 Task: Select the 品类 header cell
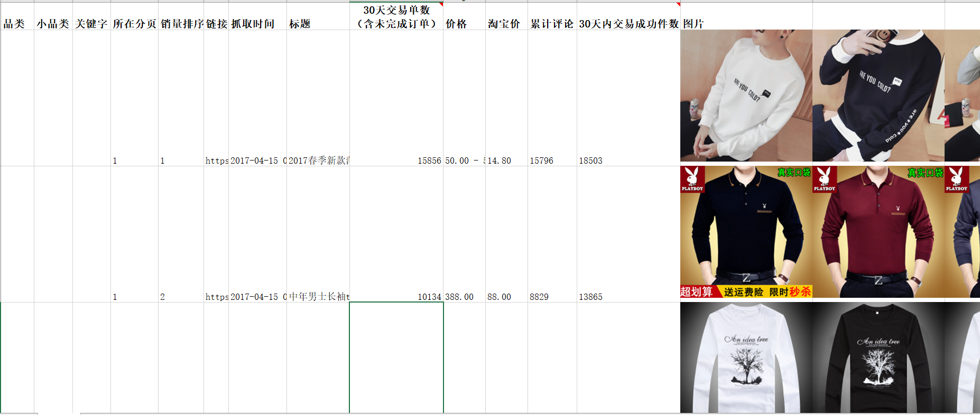click(17, 16)
